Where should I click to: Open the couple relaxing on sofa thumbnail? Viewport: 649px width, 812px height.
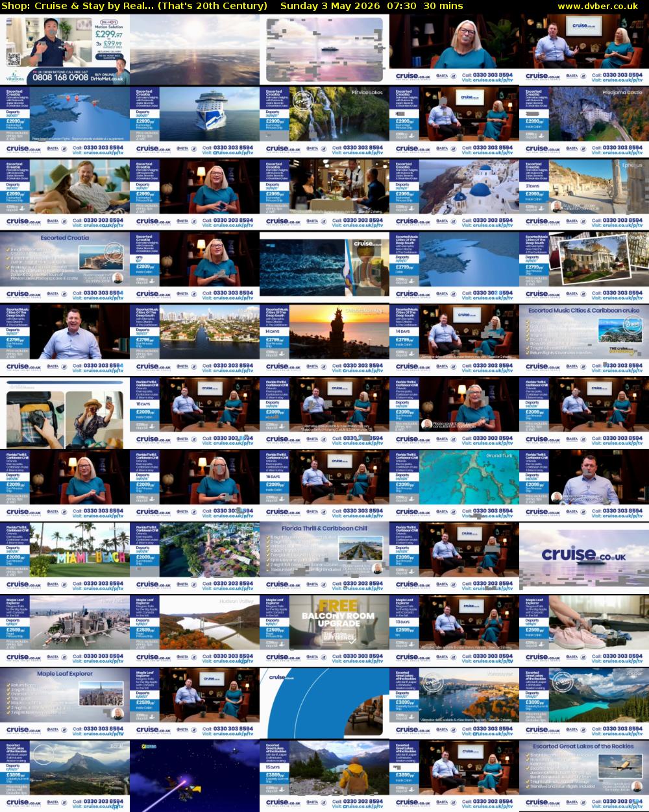pyautogui.click(x=65, y=195)
